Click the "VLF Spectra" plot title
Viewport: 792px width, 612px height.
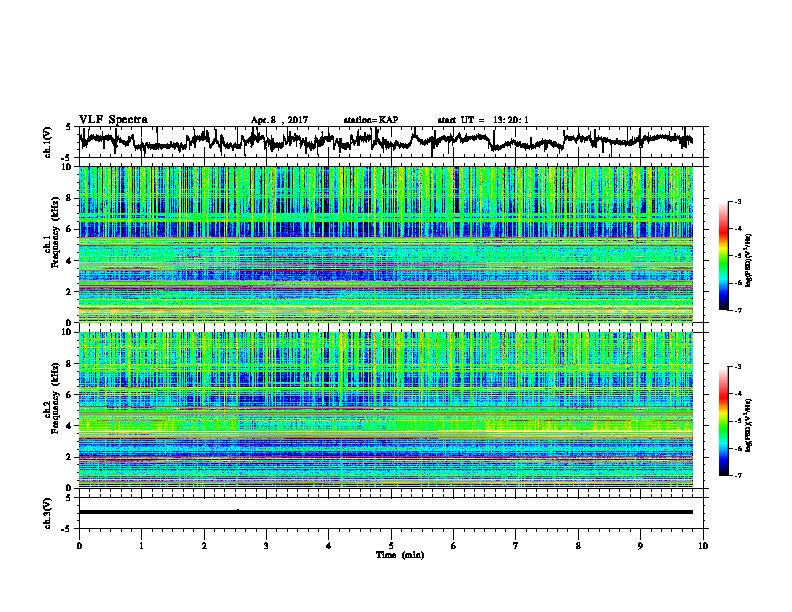point(113,120)
